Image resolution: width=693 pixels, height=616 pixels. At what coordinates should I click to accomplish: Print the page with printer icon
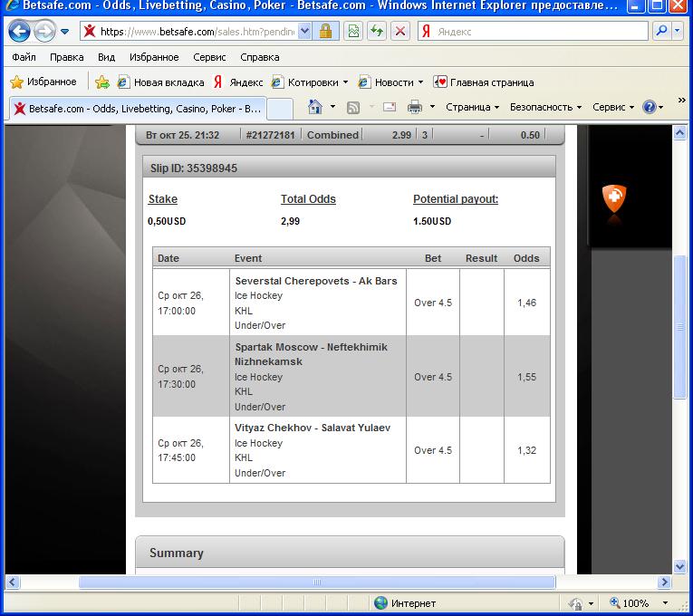point(415,107)
